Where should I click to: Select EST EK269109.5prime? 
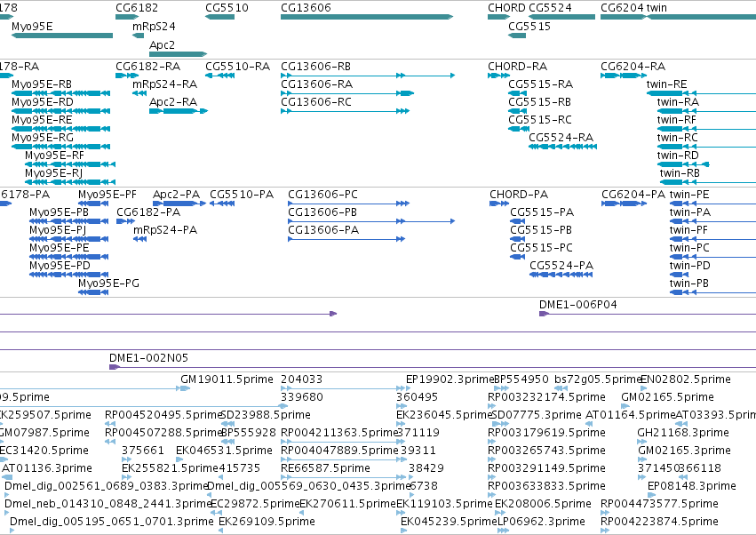click(x=267, y=522)
